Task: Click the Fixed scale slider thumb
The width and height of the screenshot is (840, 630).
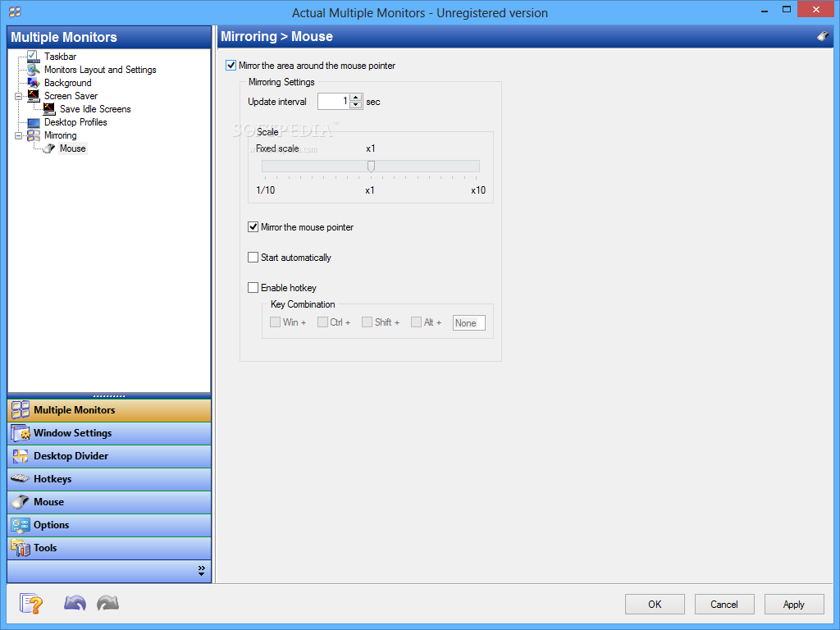Action: point(371,167)
